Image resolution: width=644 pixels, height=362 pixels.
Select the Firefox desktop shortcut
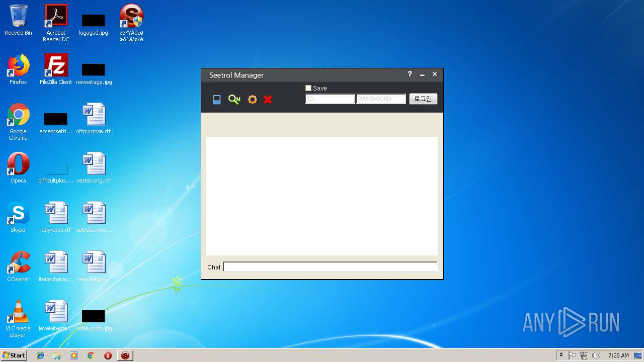point(18,69)
